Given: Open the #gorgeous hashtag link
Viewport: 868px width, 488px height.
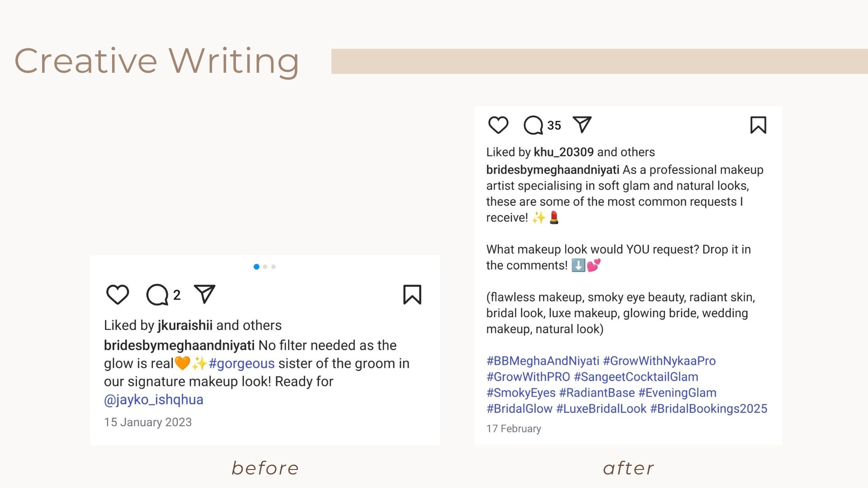Looking at the screenshot, I should (241, 363).
